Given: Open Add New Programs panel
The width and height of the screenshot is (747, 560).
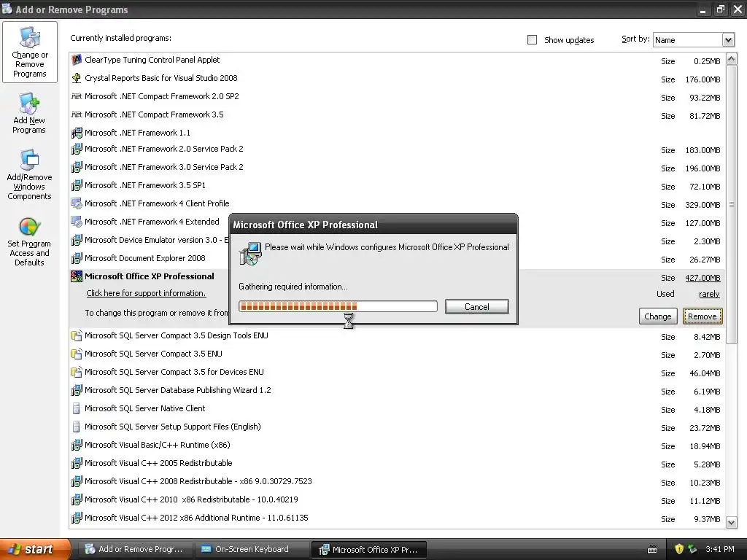Looking at the screenshot, I should click(29, 113).
